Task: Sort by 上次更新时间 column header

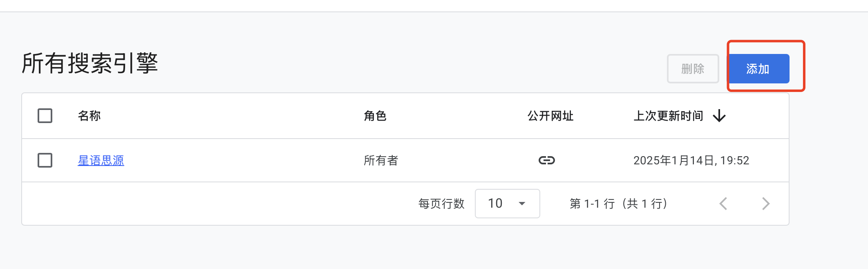Action: click(x=669, y=116)
